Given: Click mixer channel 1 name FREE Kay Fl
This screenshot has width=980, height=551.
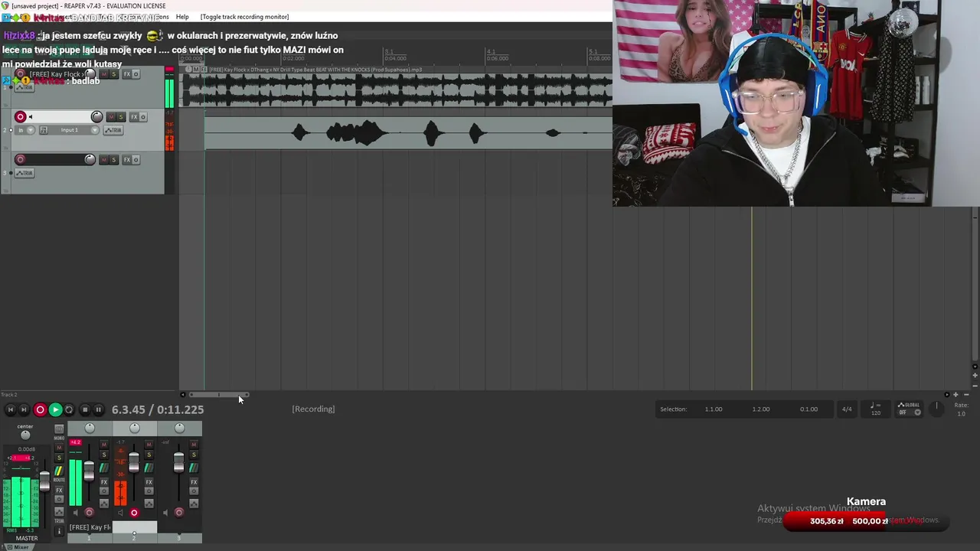Looking at the screenshot, I should click(90, 527).
